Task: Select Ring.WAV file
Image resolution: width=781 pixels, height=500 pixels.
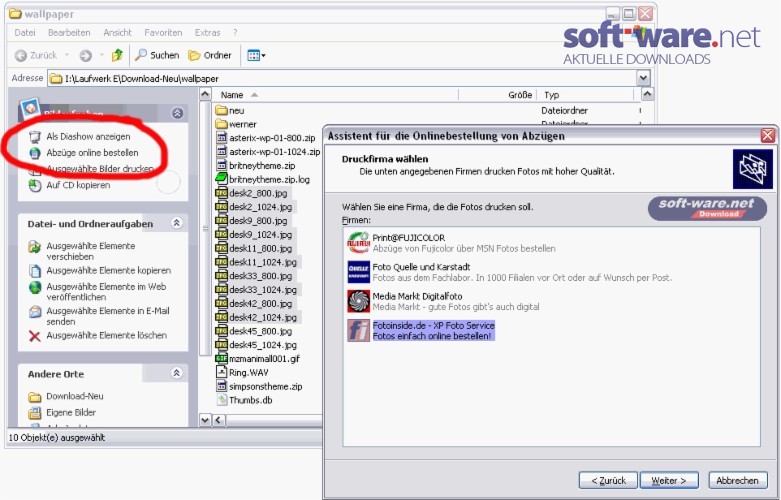Action: [249, 373]
